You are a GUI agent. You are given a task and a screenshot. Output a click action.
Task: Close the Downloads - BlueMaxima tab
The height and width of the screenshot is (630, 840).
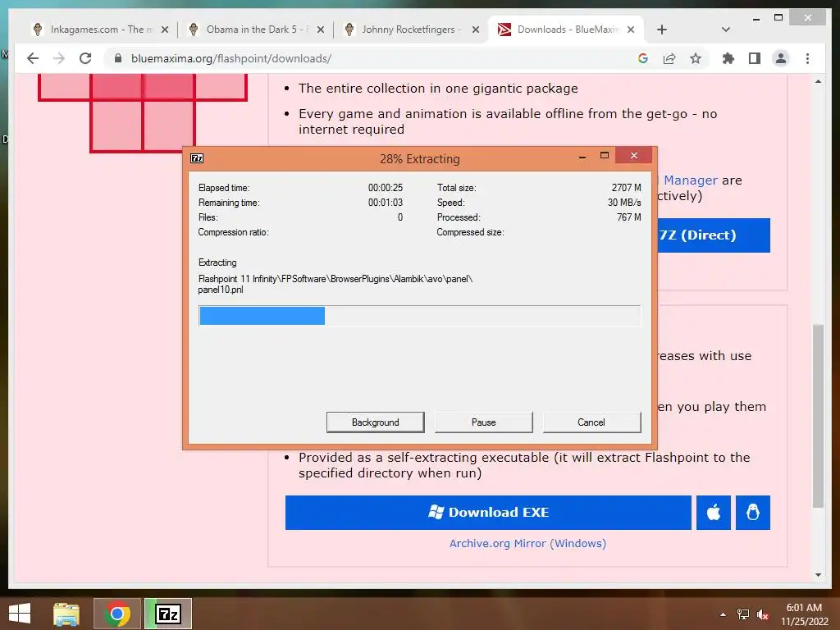pos(631,30)
